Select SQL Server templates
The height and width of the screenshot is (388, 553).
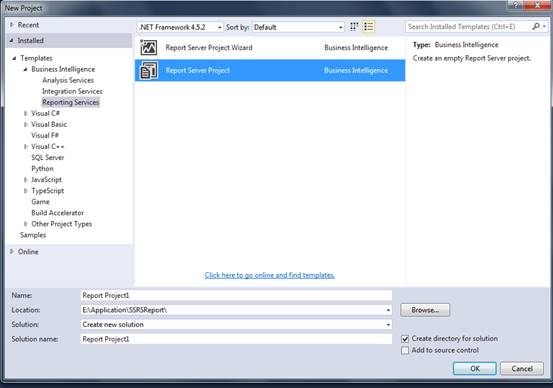click(x=48, y=158)
